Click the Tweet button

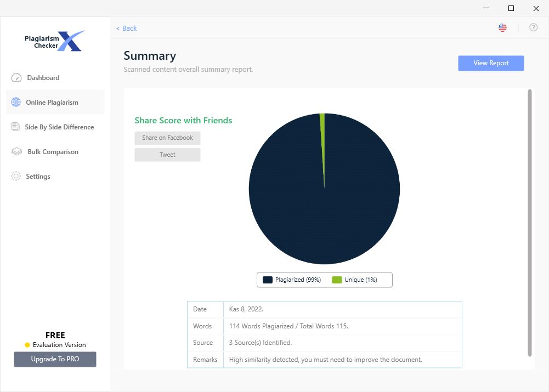click(167, 155)
